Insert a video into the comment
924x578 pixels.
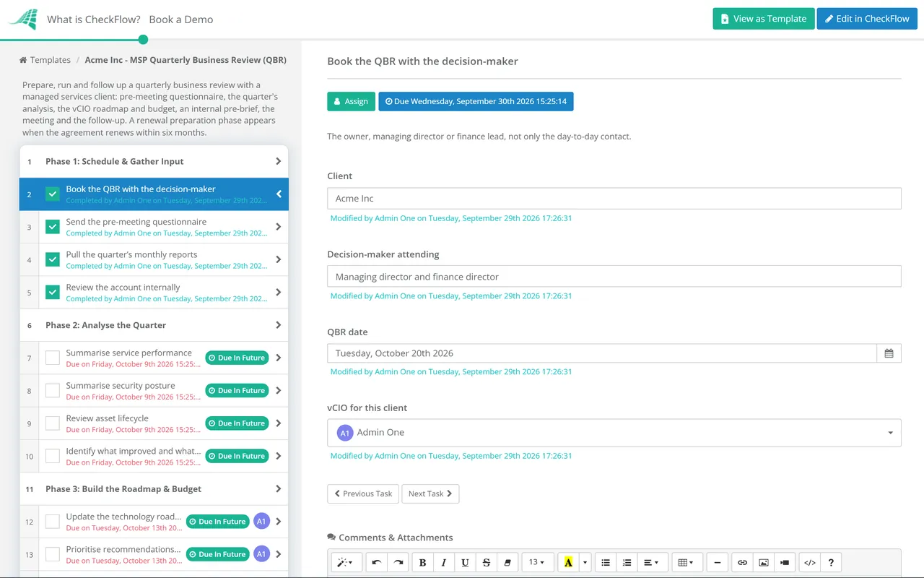pos(785,562)
